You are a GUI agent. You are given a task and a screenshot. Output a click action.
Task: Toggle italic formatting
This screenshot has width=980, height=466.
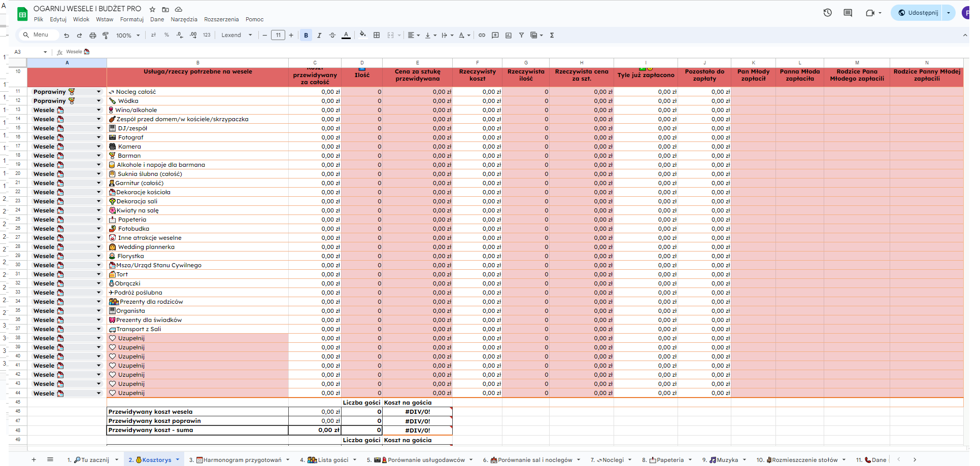pos(319,35)
